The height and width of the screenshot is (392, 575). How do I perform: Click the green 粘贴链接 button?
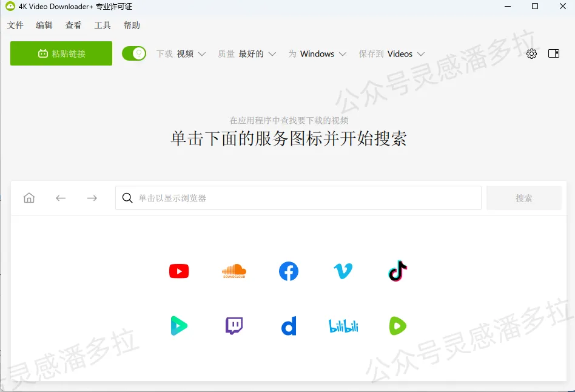[x=61, y=53]
